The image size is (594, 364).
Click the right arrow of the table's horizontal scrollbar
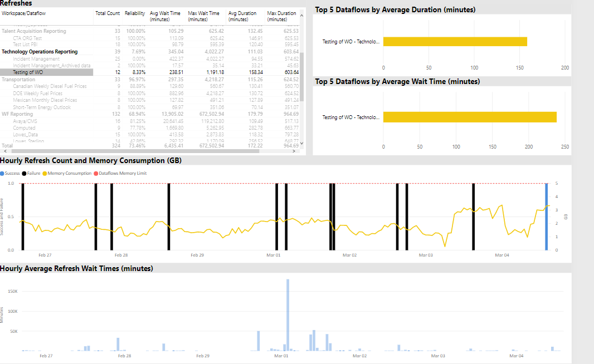coord(294,151)
